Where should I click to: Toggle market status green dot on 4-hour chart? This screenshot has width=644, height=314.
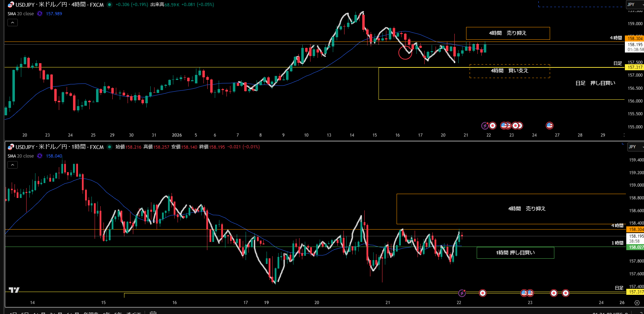110,5
